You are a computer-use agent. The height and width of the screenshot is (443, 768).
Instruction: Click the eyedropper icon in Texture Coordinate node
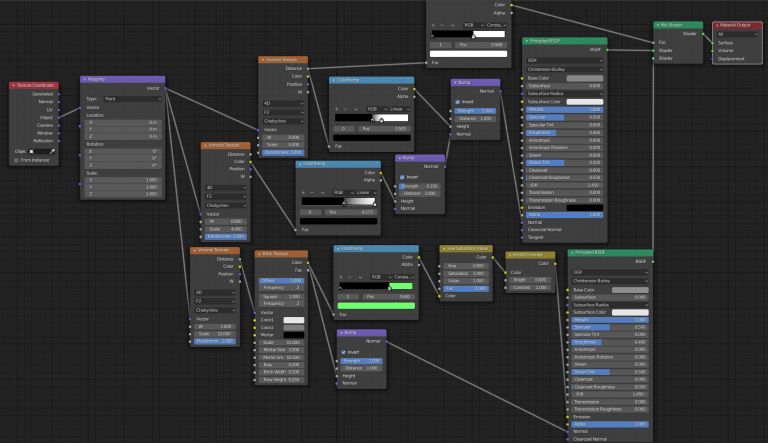click(x=52, y=151)
